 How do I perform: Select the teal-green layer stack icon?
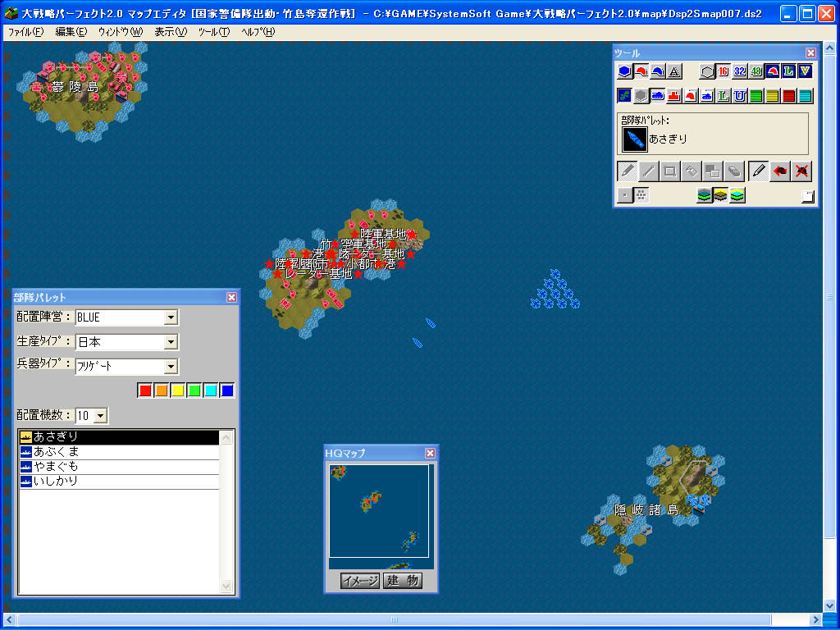pos(705,195)
